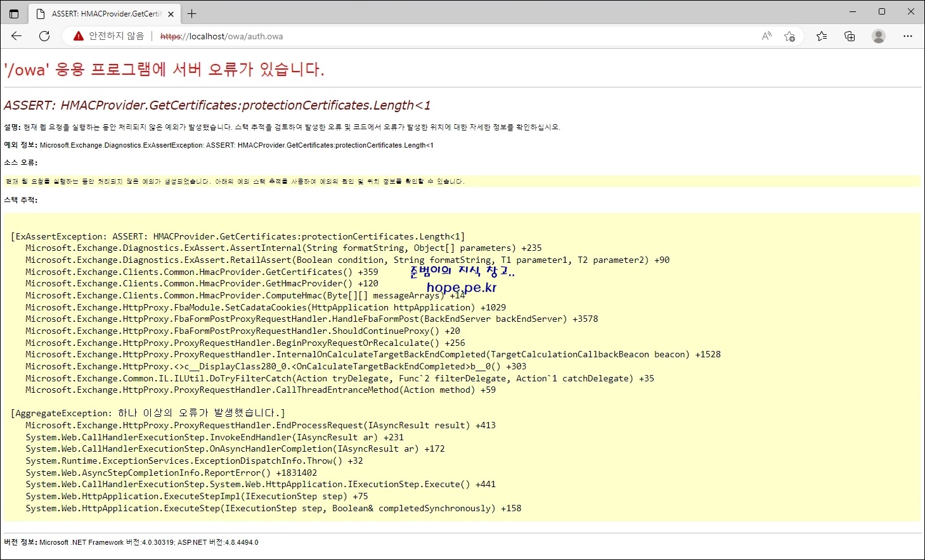Click the yellow source error message line
Image resolution: width=925 pixels, height=560 pixels.
click(462, 181)
